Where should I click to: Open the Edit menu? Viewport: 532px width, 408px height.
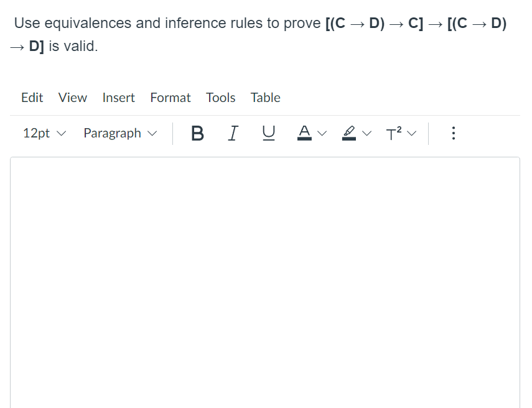click(32, 98)
